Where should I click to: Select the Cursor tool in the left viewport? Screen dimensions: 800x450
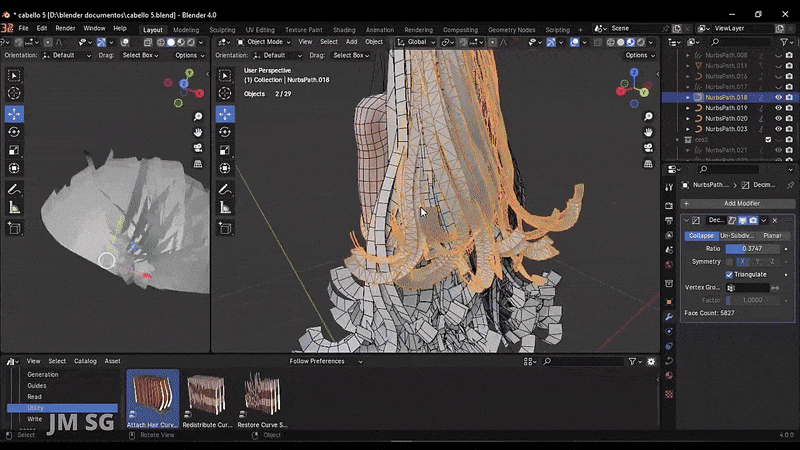click(x=14, y=93)
